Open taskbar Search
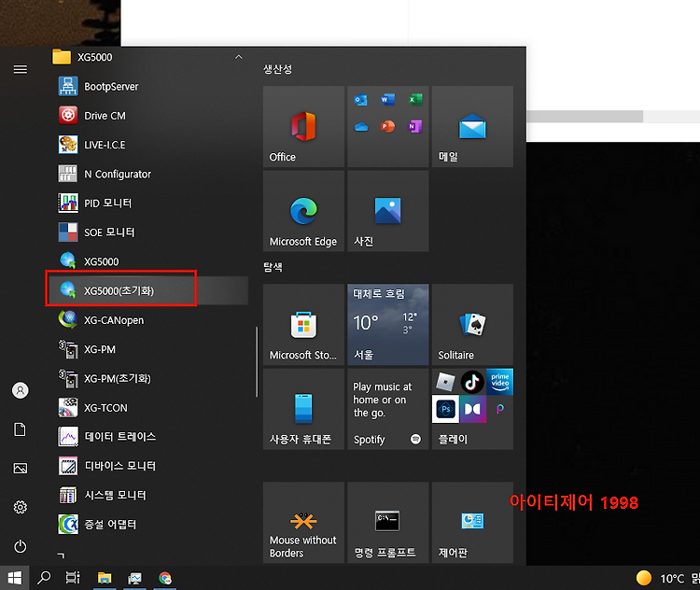Screen dimensions: 700x590 point(44,578)
